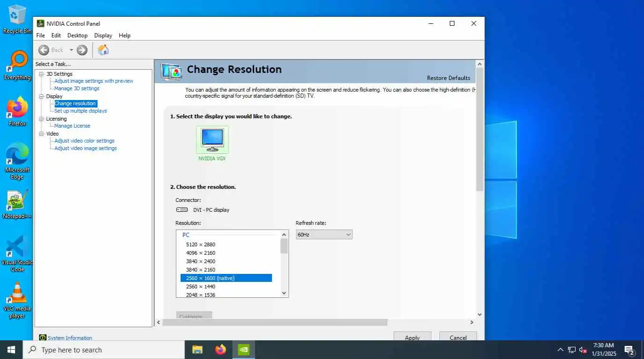Open the Display menu
Screen dimensions: 644x359
(x=103, y=36)
